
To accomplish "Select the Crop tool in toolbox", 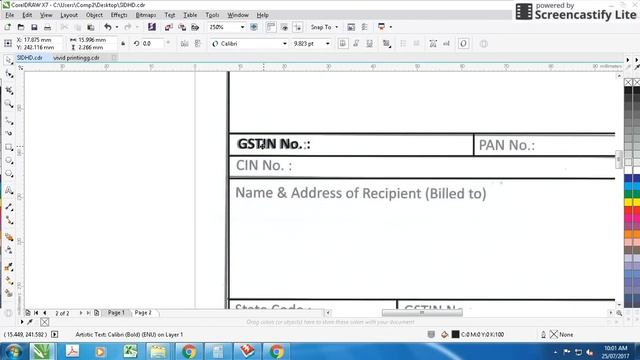I will tap(9, 90).
